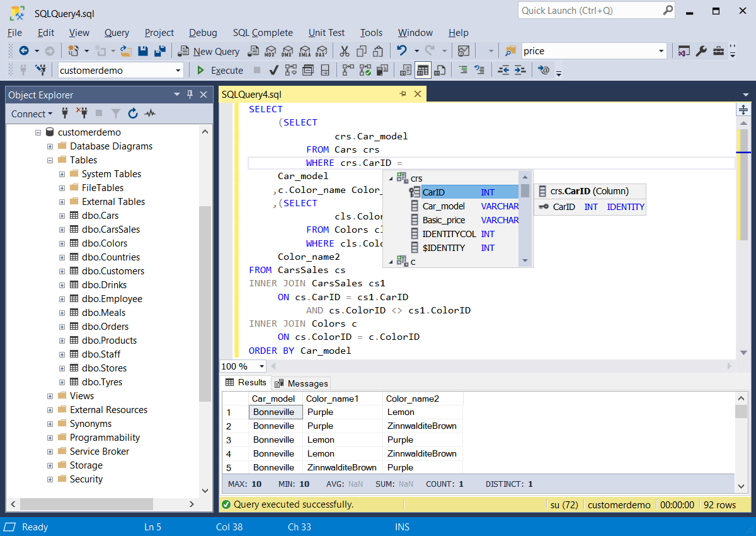
Task: Switch to the Messages tab
Action: coord(301,383)
